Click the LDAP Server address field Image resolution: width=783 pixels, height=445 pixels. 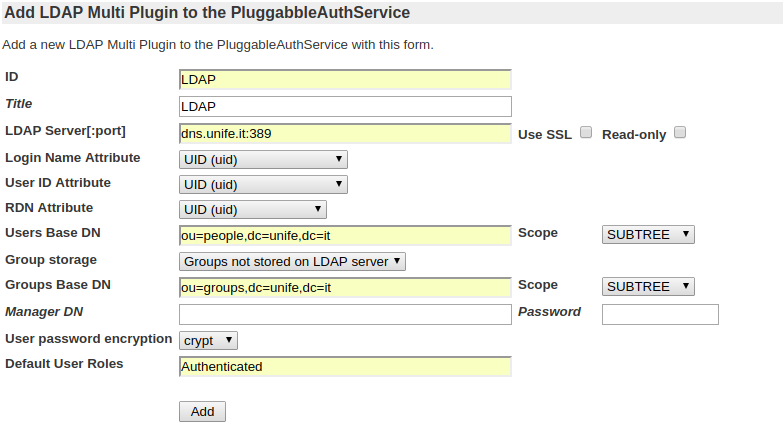coord(345,133)
